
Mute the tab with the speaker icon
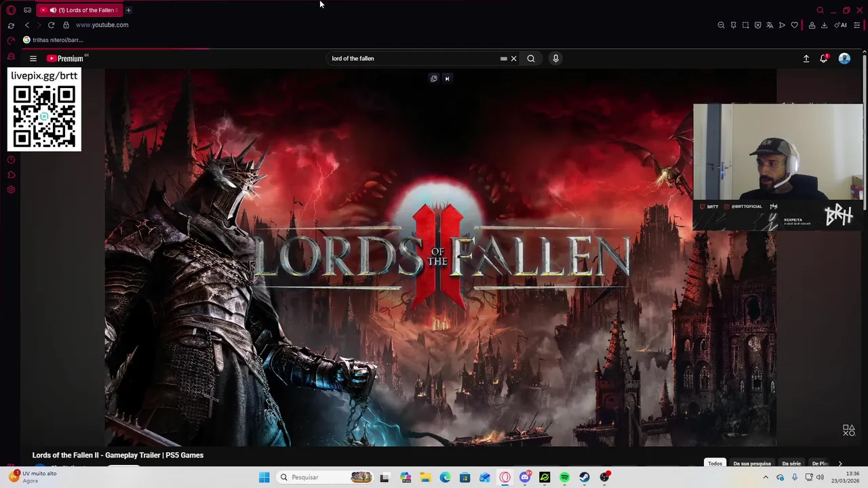click(x=52, y=10)
